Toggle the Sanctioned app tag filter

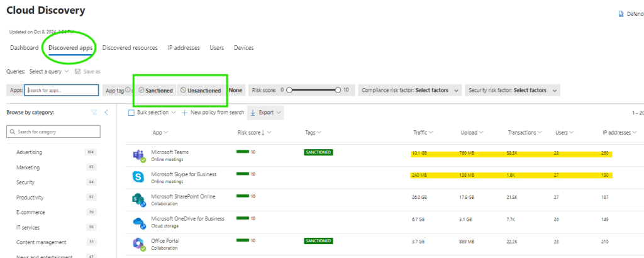(x=155, y=91)
